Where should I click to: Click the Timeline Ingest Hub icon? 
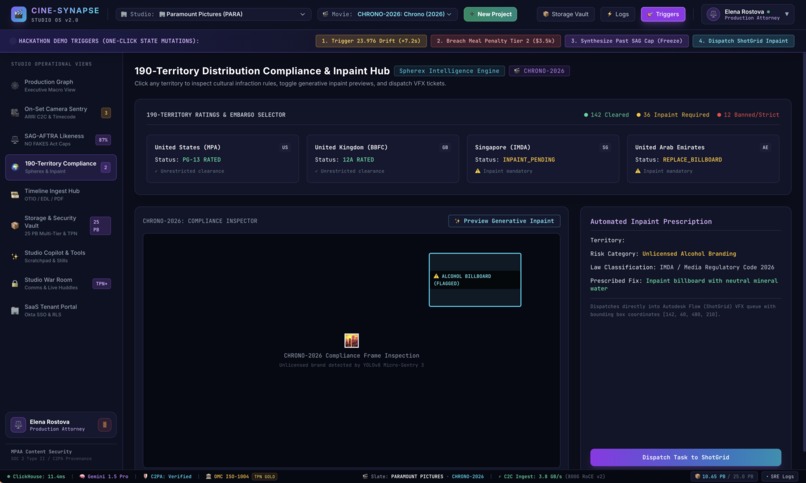click(15, 195)
